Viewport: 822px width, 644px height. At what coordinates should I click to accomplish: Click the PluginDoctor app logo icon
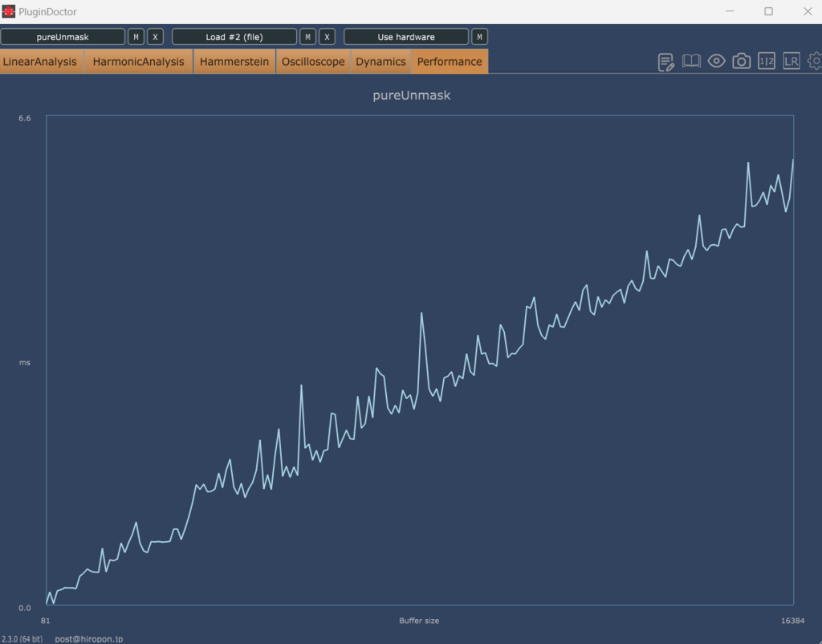[8, 11]
